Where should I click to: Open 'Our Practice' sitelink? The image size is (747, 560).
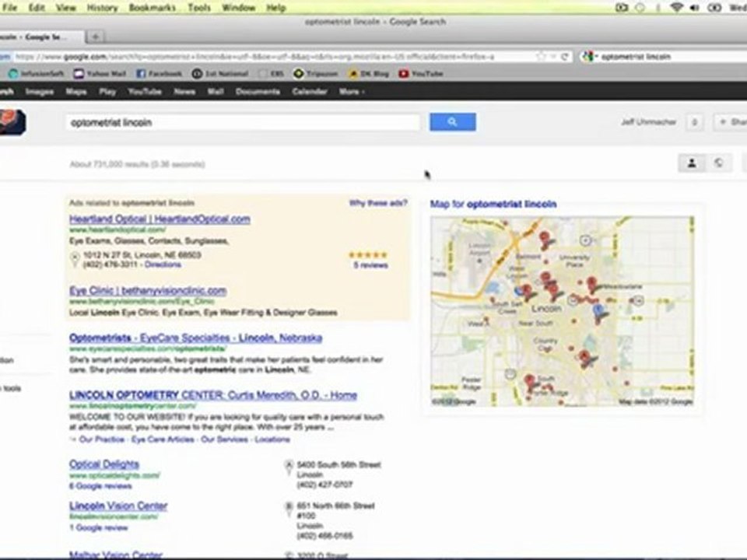[101, 439]
